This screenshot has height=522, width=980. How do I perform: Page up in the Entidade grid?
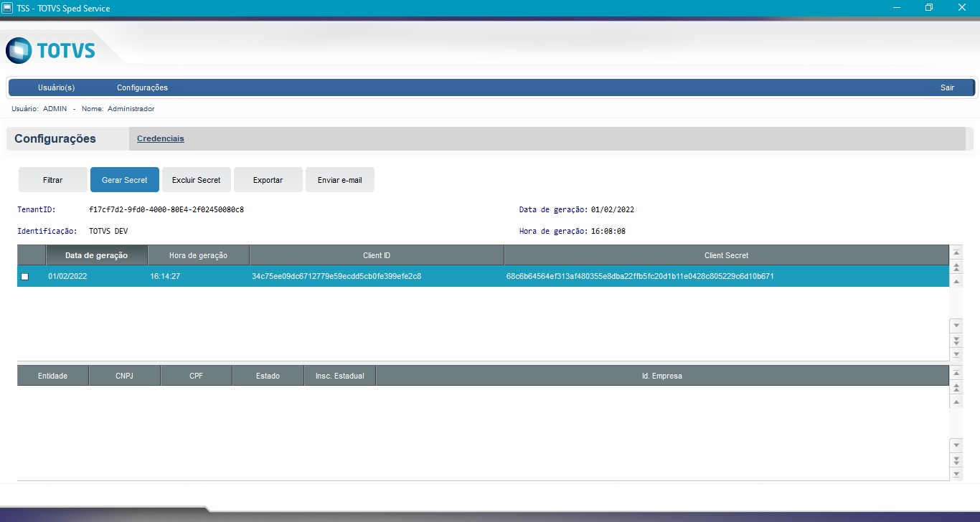coord(956,387)
